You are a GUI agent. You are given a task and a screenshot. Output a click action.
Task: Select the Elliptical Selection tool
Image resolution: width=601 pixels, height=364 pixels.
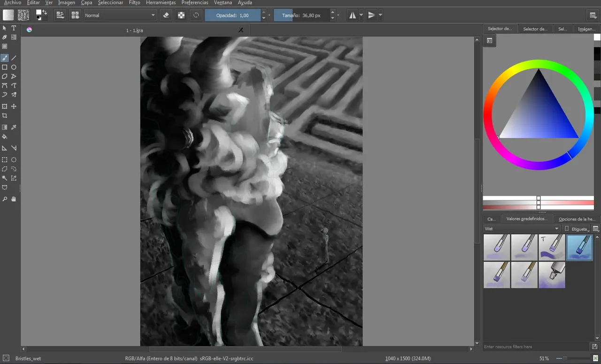pos(14,160)
